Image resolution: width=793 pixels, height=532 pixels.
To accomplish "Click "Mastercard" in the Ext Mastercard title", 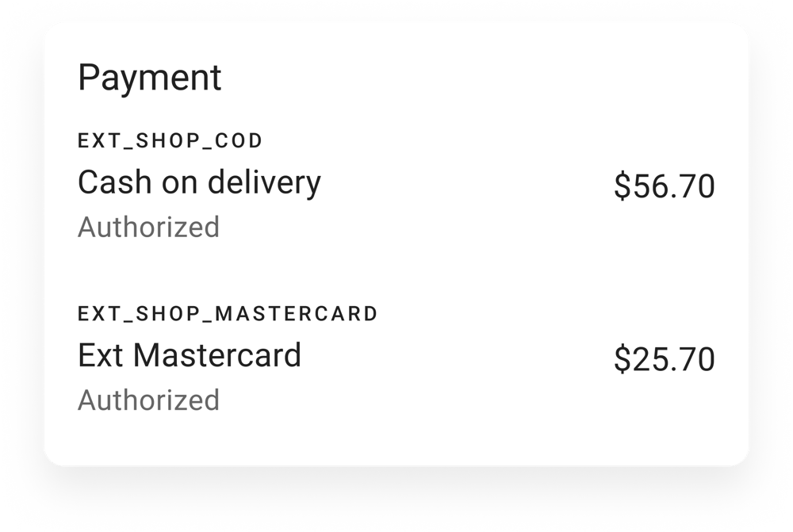I will coord(216,355).
